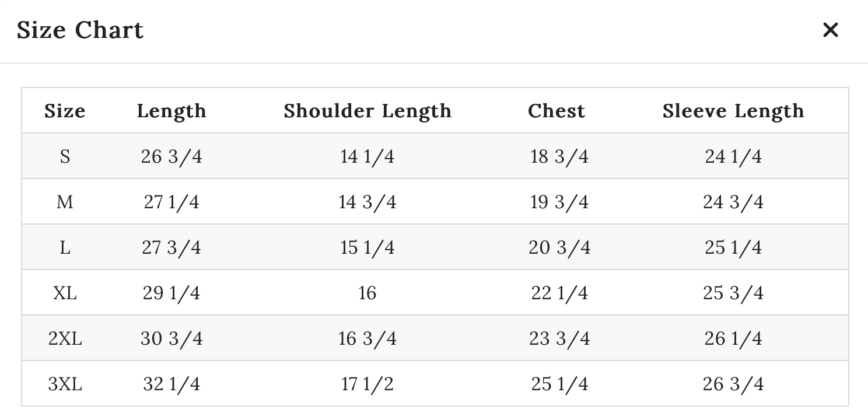868x420 pixels.
Task: Close the Size Chart dialog
Action: pos(829,30)
